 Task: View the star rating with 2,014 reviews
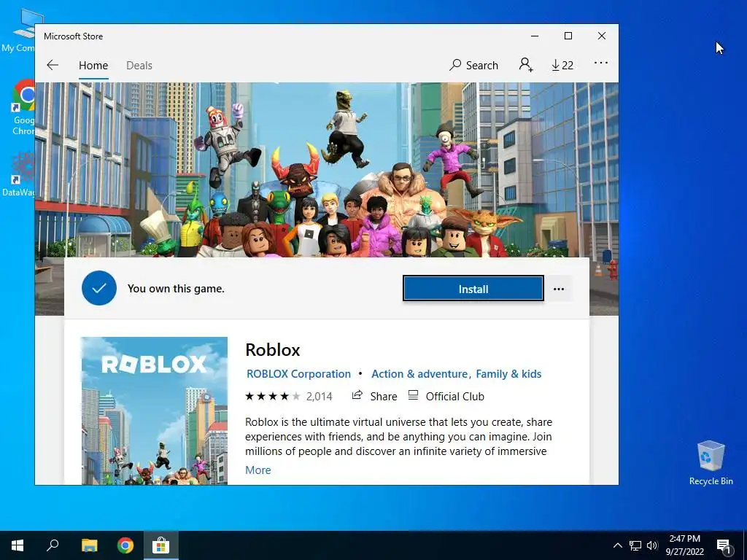click(289, 396)
